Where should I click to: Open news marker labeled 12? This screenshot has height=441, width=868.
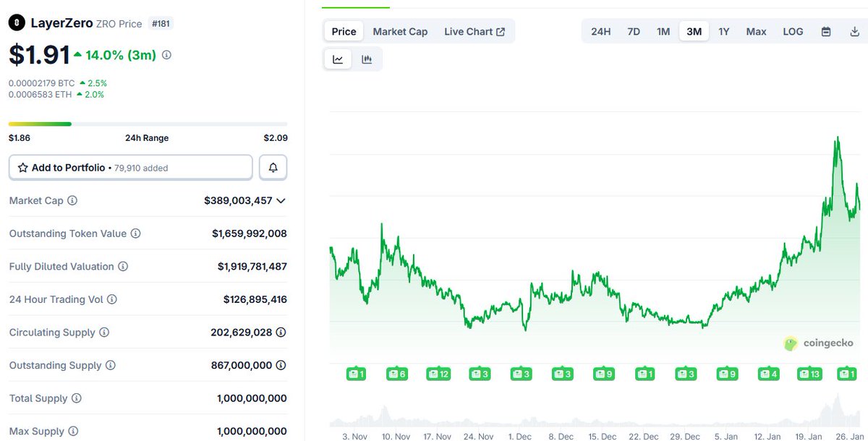click(438, 374)
